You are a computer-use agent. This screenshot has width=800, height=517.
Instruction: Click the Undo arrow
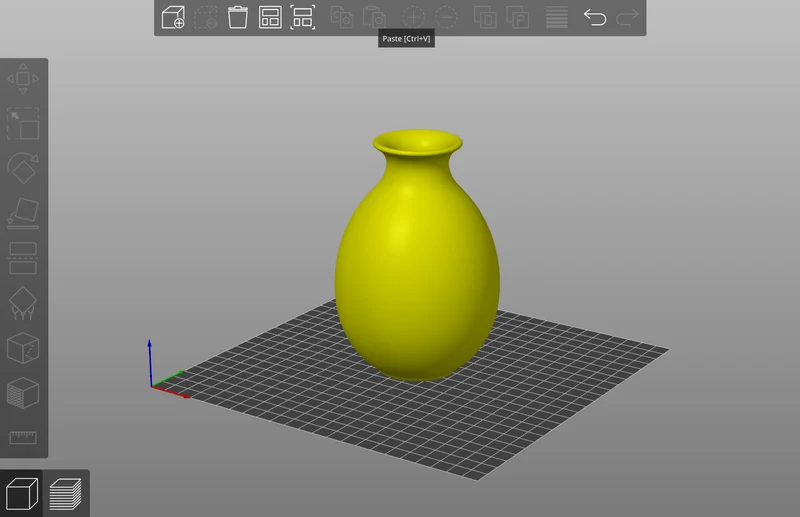point(595,17)
